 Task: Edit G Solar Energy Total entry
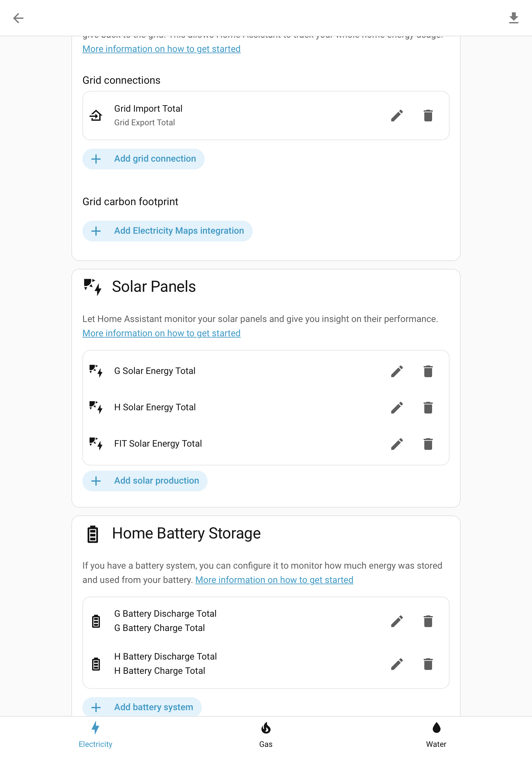click(x=397, y=371)
